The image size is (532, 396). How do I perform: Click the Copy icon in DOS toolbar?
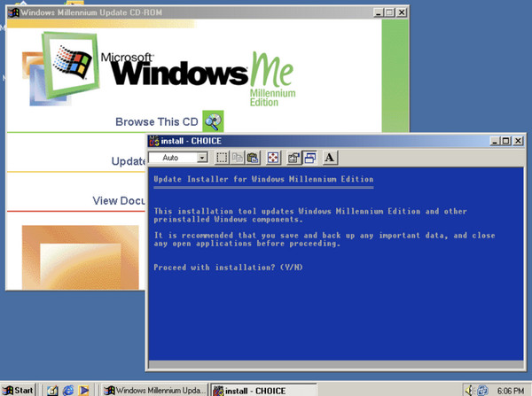(x=238, y=158)
